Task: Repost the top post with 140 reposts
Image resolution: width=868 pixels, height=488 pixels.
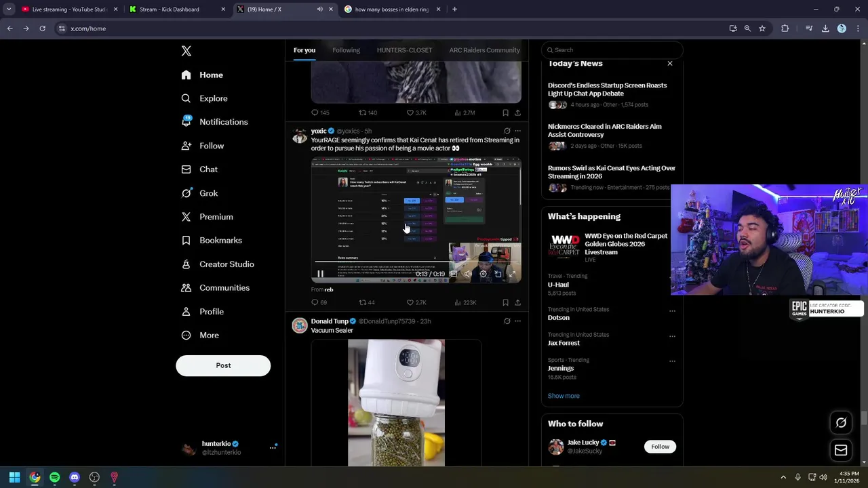Action: point(368,113)
